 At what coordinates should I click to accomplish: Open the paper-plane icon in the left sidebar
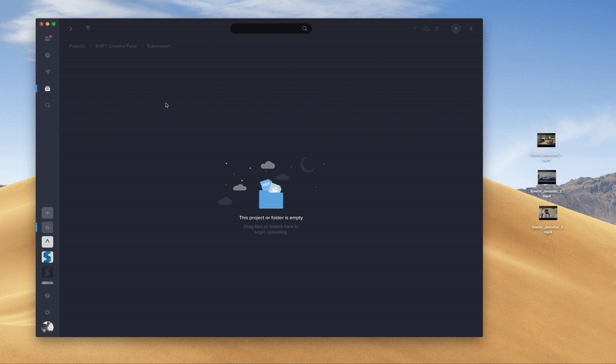pos(48,72)
